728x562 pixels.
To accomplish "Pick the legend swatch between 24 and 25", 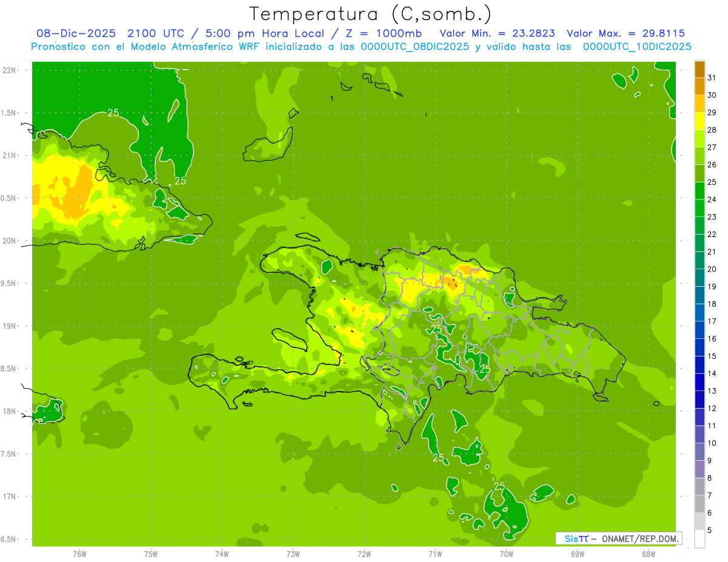I will click(699, 191).
